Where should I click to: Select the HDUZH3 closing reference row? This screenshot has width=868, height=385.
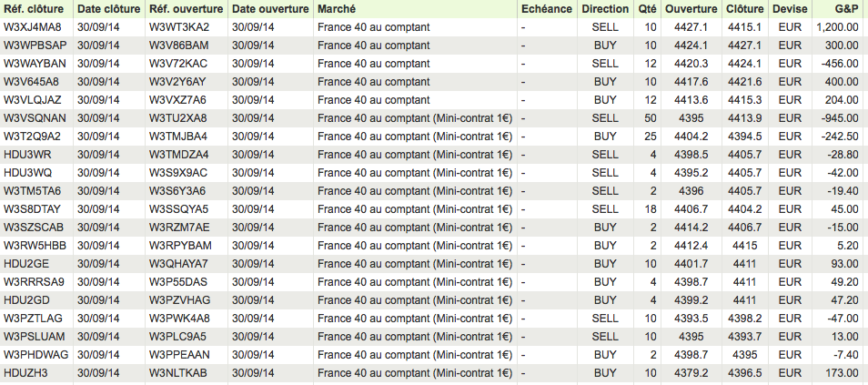click(25, 373)
